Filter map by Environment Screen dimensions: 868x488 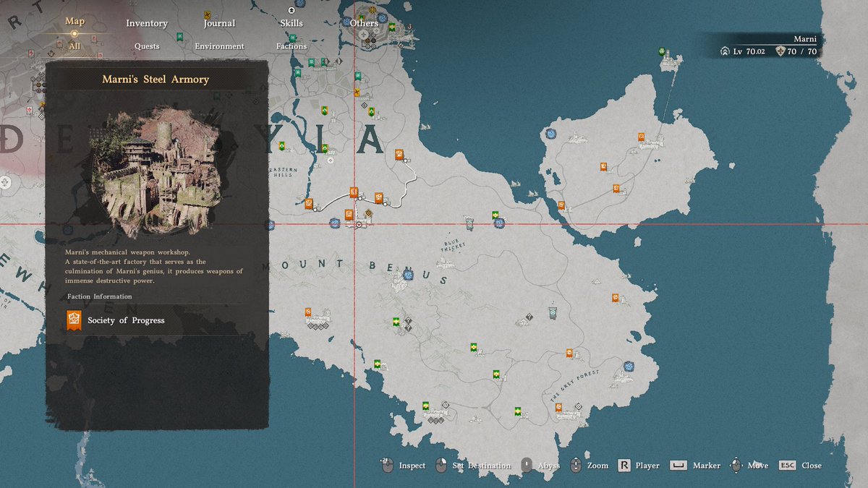[x=219, y=46]
